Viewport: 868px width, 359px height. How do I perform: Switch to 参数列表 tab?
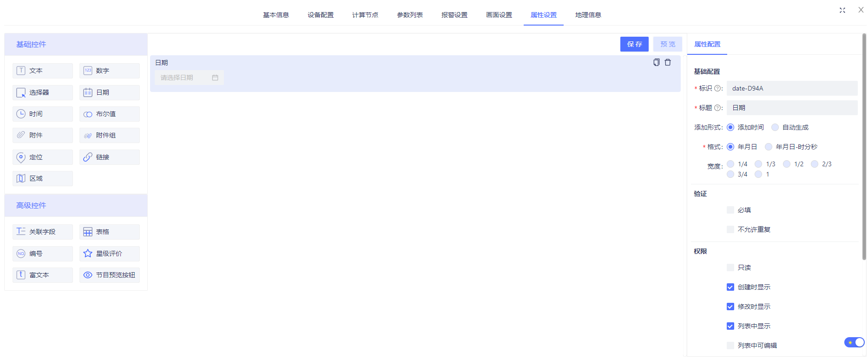point(410,15)
